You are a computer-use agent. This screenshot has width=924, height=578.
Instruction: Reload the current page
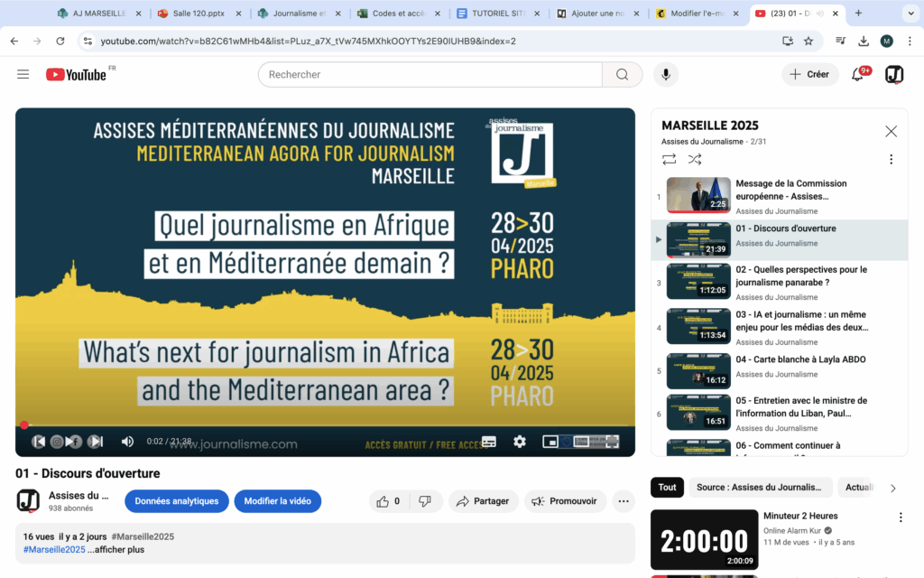point(60,41)
